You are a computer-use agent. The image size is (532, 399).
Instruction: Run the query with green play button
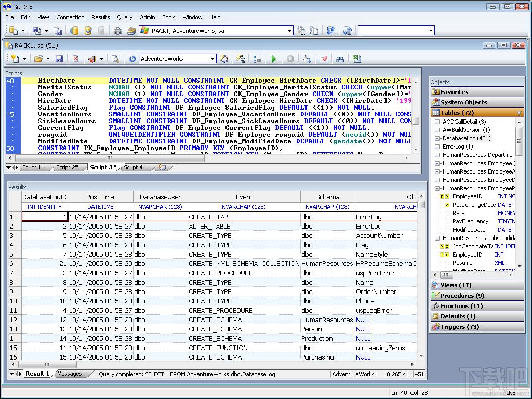pyautogui.click(x=274, y=59)
